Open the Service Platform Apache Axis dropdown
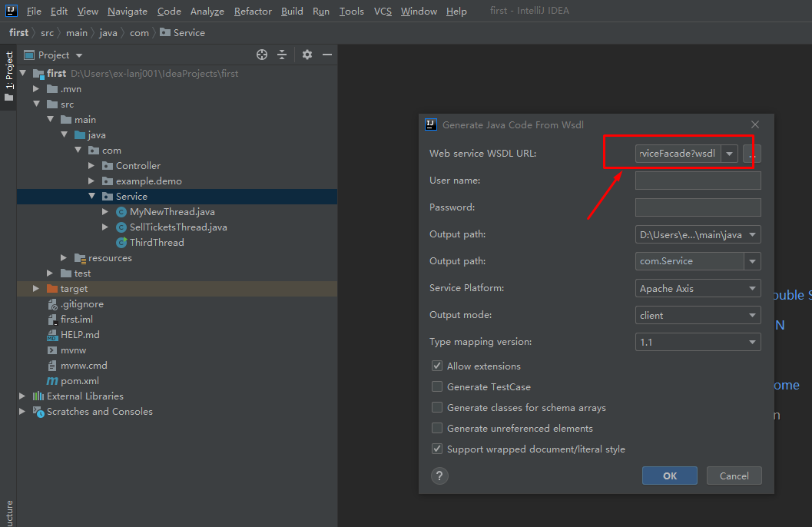The height and width of the screenshot is (527, 812). coord(752,288)
